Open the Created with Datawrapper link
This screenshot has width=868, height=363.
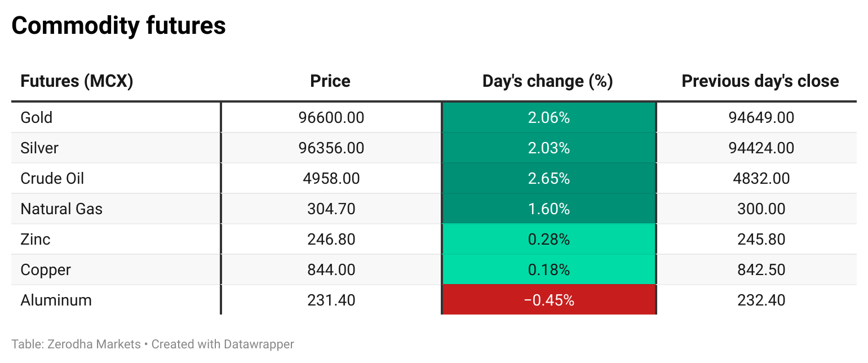click(223, 344)
